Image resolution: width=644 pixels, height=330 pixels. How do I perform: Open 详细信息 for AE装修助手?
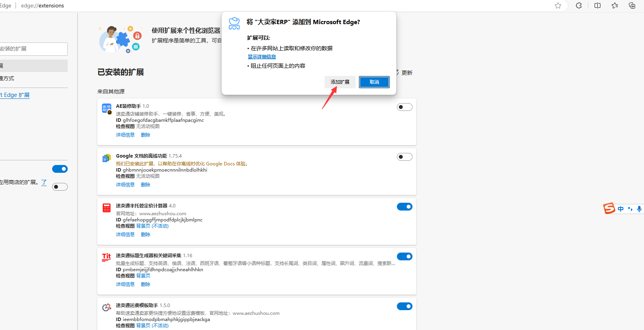tap(125, 135)
